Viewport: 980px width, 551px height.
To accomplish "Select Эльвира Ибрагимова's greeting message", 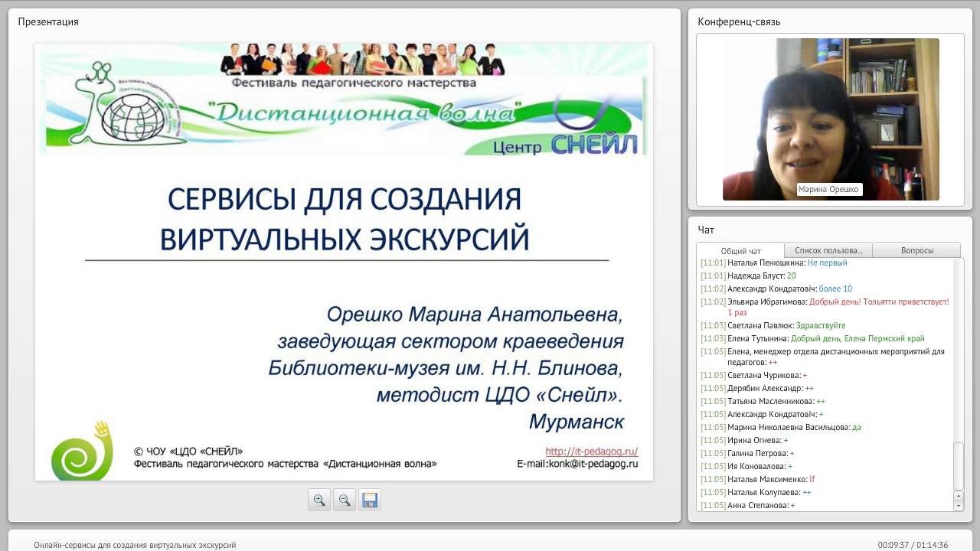I will (825, 307).
